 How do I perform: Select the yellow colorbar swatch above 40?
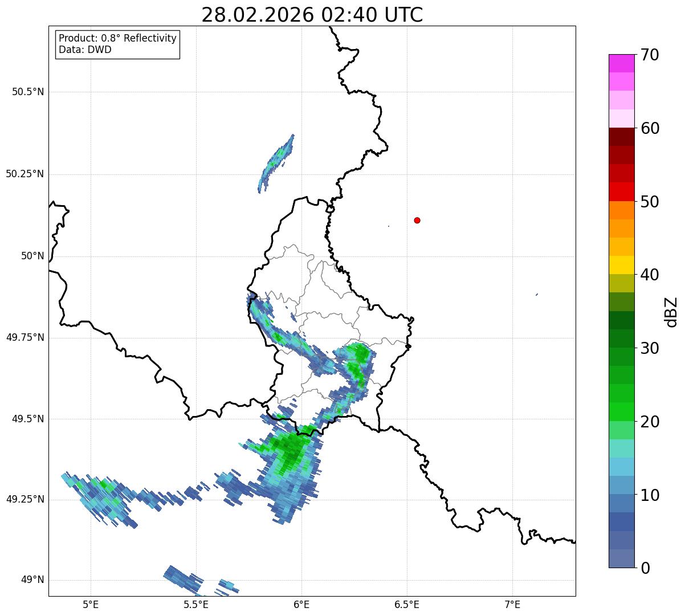[621, 265]
